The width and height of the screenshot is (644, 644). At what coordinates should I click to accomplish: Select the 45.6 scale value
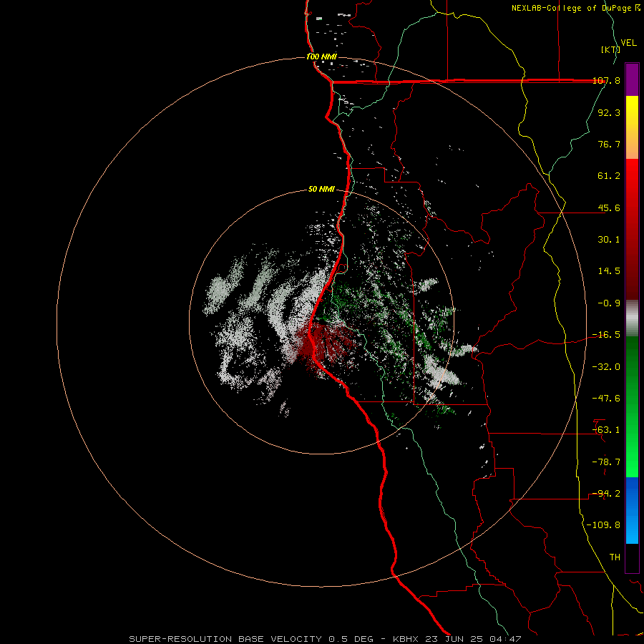pos(609,208)
